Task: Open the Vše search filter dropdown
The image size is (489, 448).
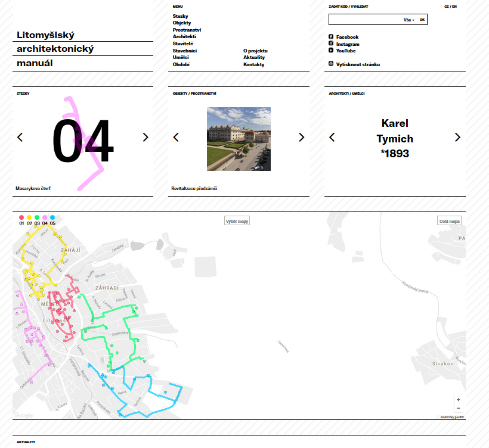Action: (409, 20)
